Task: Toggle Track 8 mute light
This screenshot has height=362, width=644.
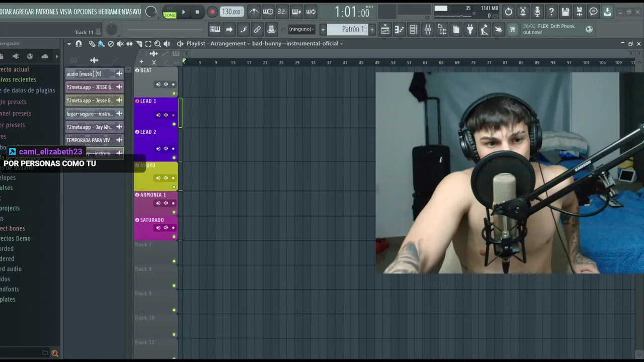Action: point(174,286)
